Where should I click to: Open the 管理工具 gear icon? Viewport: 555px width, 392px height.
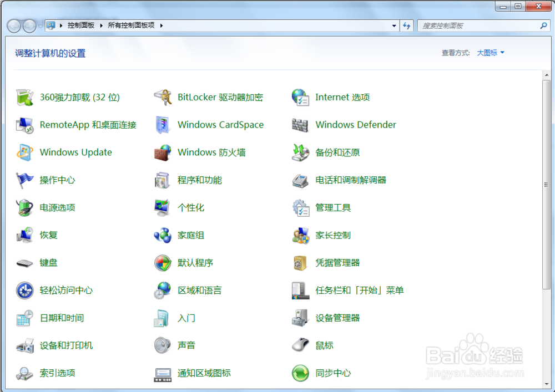pos(300,207)
